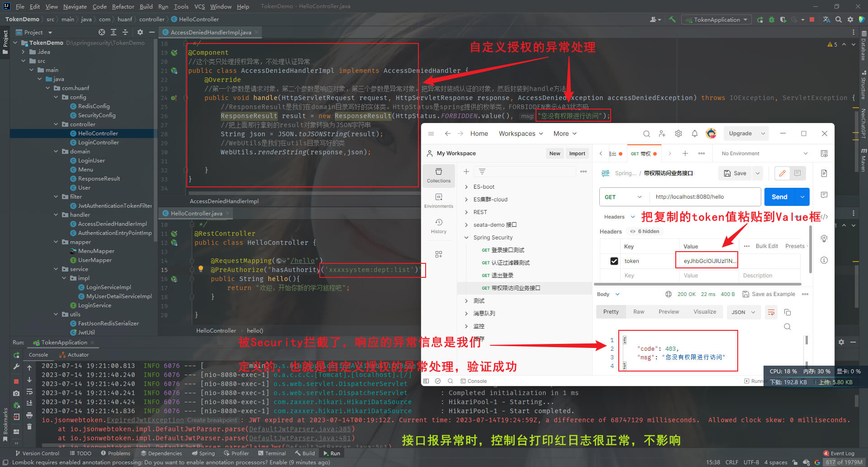This screenshot has height=467, width=868.
Task: Open IntelliJ settings gear in top toolbar
Action: [850, 19]
